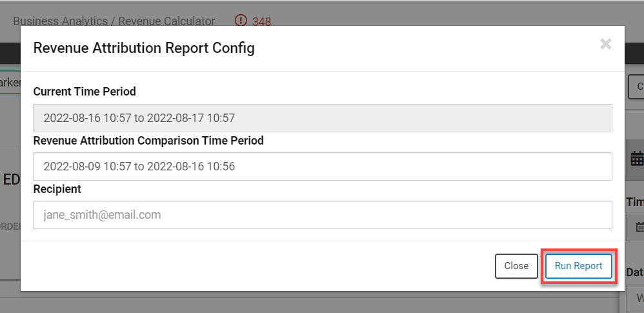The width and height of the screenshot is (644, 313).
Task: Click the partially visible Date label at right
Action: 635,272
